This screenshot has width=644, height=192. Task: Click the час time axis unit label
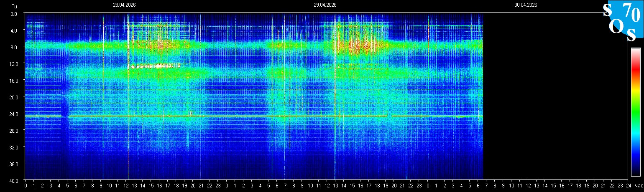638,186
